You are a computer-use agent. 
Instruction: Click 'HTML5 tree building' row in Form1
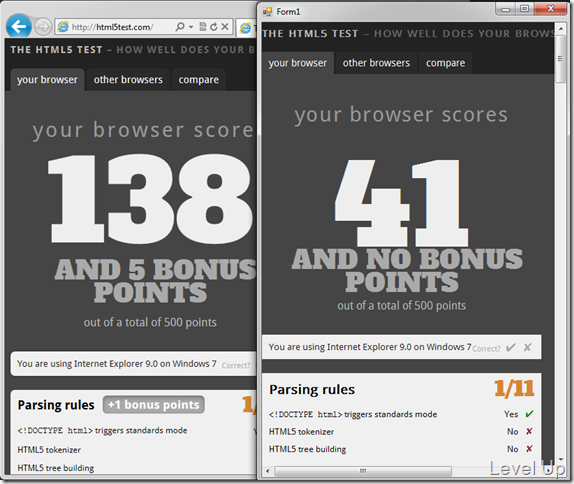[x=401, y=449]
